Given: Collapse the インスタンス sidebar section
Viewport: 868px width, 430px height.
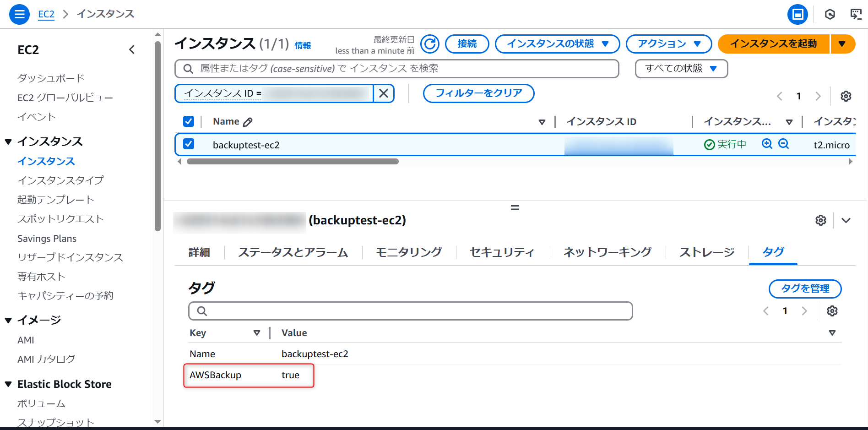Looking at the screenshot, I should 8,142.
